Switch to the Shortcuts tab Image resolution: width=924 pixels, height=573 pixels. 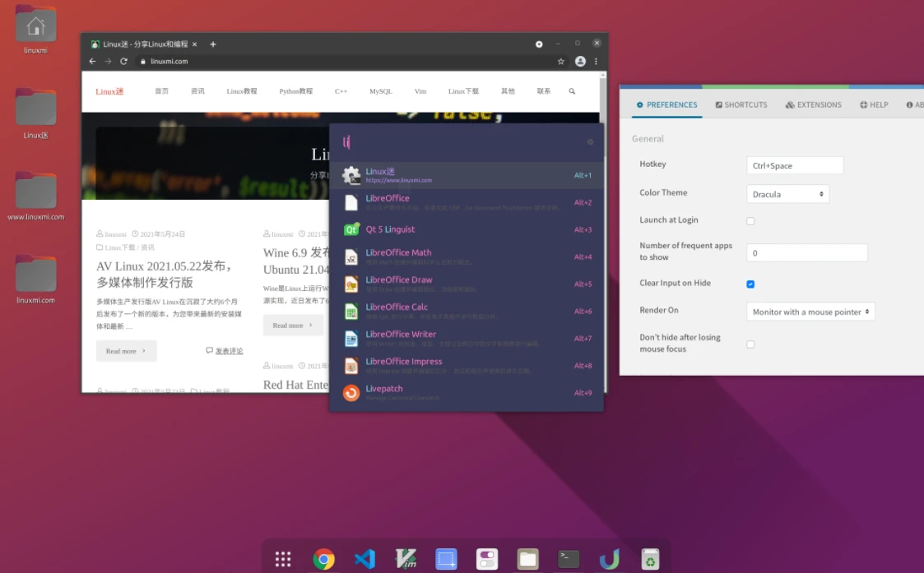[x=741, y=104]
